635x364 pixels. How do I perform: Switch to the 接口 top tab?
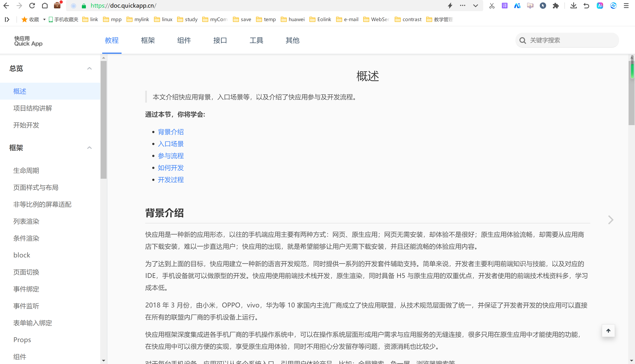tap(220, 40)
